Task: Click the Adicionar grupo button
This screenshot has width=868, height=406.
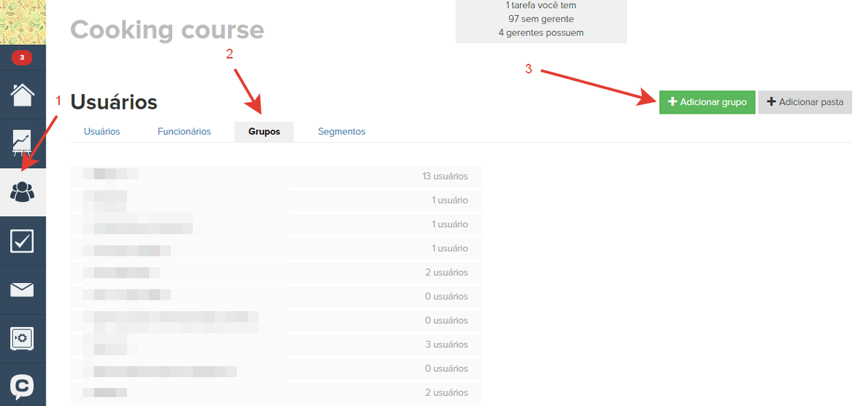Action: tap(707, 102)
